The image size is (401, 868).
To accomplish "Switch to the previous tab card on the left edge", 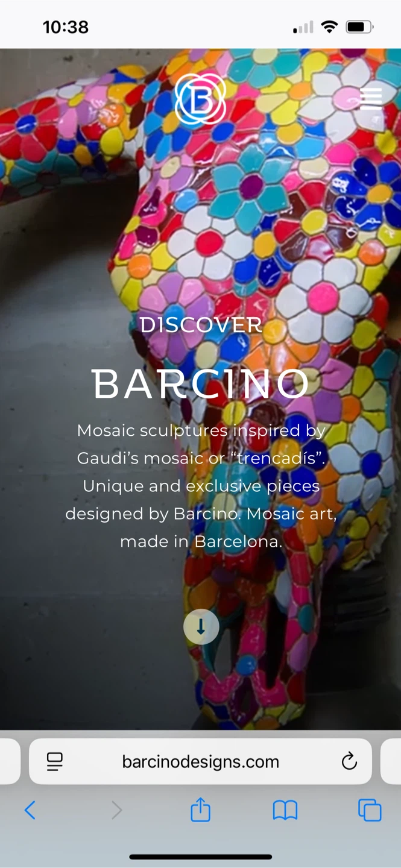I will tap(10, 761).
